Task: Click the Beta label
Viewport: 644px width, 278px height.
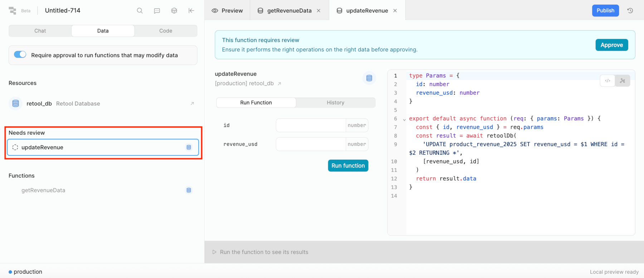Action: (x=26, y=11)
